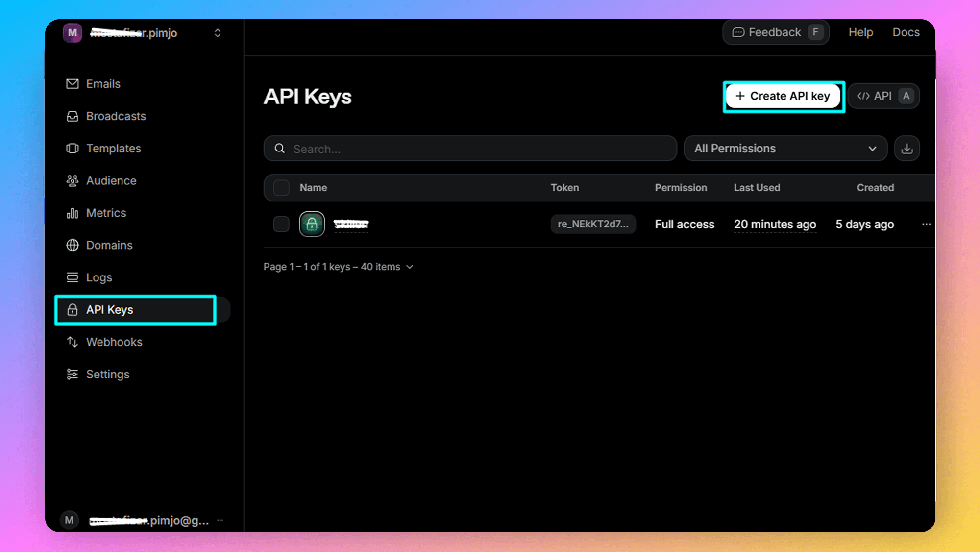The image size is (980, 552).
Task: Open the Docs link
Action: click(906, 32)
